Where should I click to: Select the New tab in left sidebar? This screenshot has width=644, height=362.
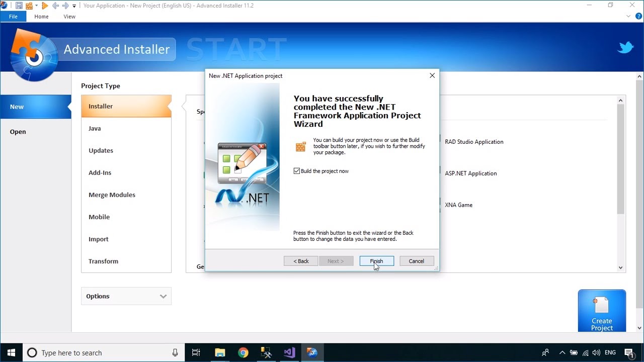coord(36,107)
